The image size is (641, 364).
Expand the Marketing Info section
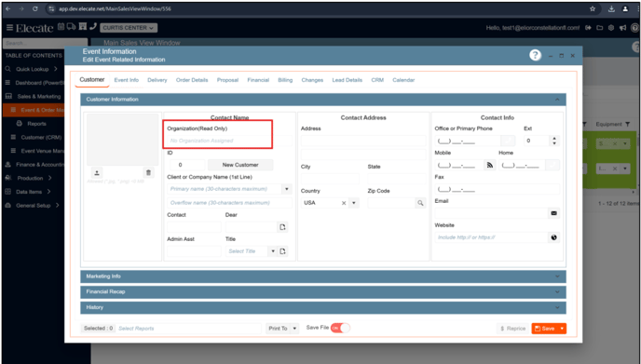pyautogui.click(x=323, y=276)
